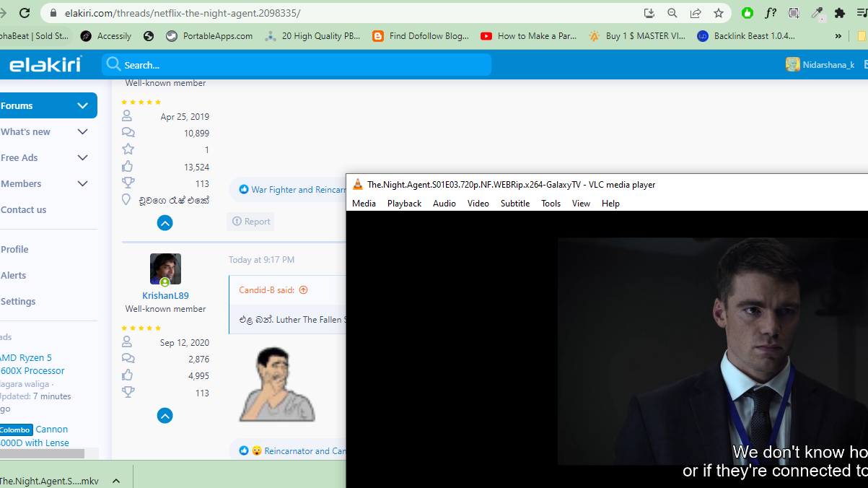Expand the Forums chevron
Image resolution: width=868 pixels, height=488 pixels.
pos(82,105)
